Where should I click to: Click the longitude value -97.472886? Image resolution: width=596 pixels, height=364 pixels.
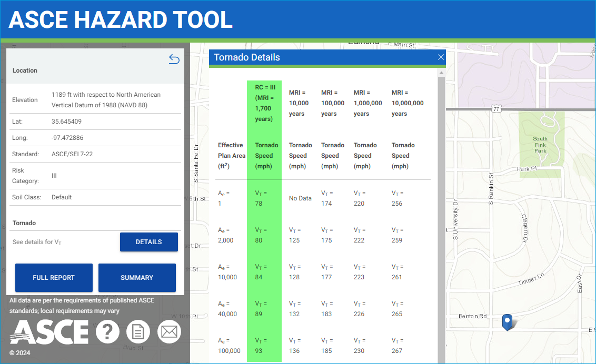(x=67, y=138)
